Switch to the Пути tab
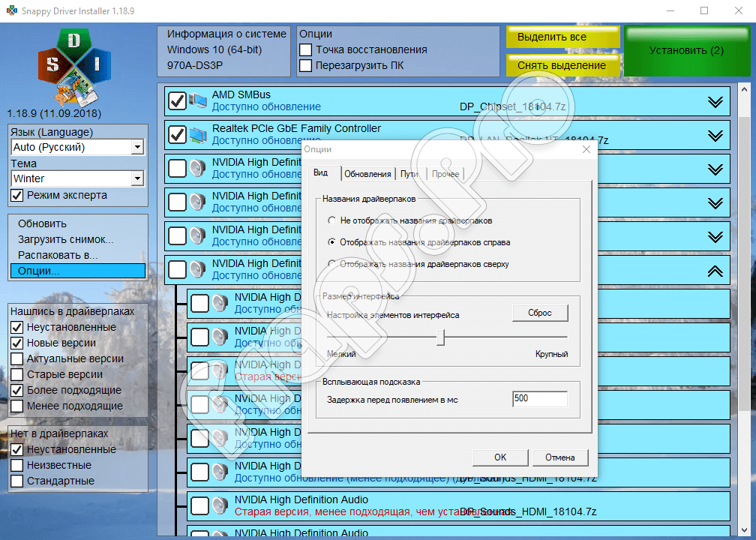756x540 pixels. pos(409,174)
